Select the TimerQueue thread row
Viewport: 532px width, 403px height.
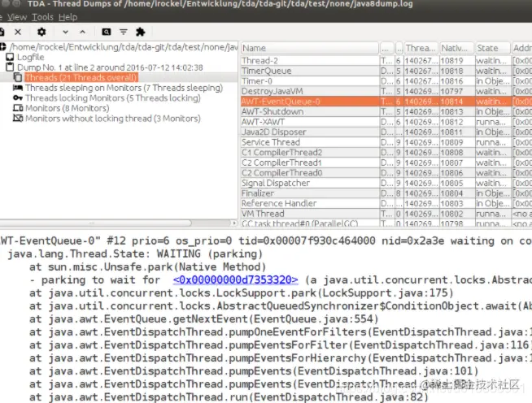[x=386, y=71]
